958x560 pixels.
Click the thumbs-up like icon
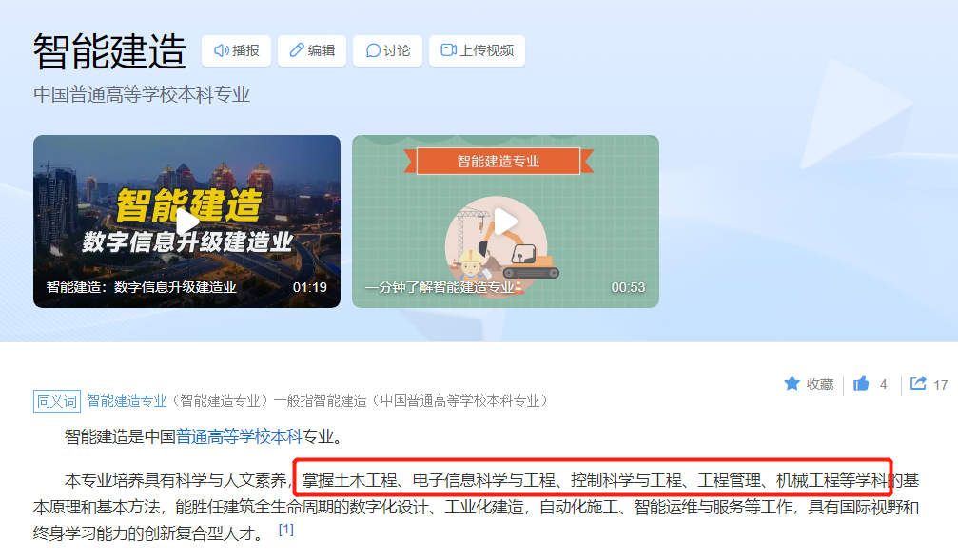[861, 383]
